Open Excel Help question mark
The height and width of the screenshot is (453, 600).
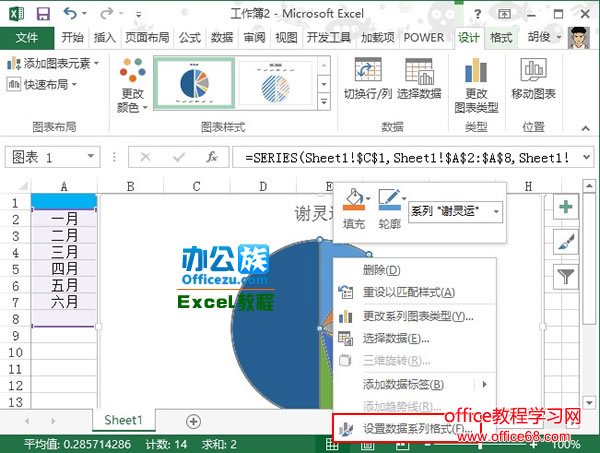coord(477,14)
